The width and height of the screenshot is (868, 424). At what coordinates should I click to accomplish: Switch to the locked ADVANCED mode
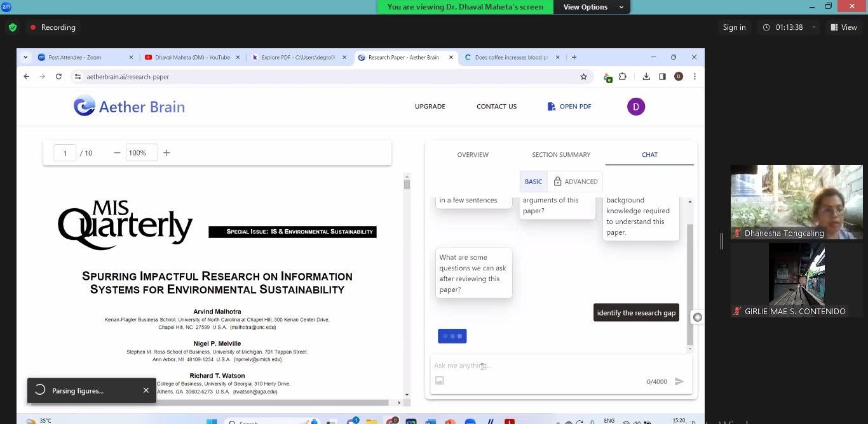pyautogui.click(x=576, y=182)
